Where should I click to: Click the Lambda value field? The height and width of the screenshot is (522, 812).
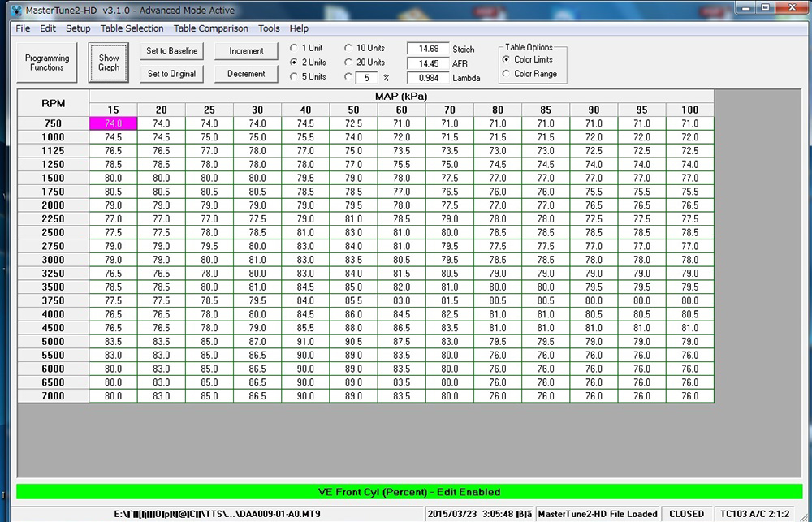(427, 78)
